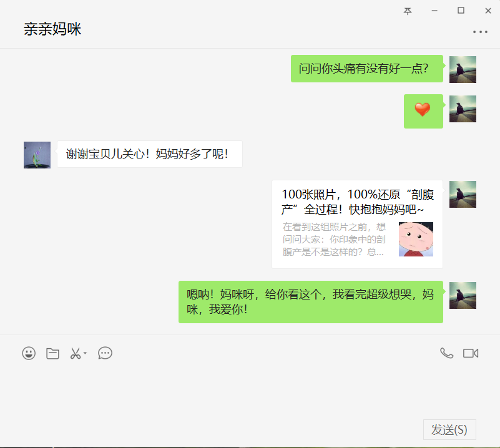Open the three-dot chat info menu
This screenshot has width=500, height=448.
pyautogui.click(x=480, y=32)
